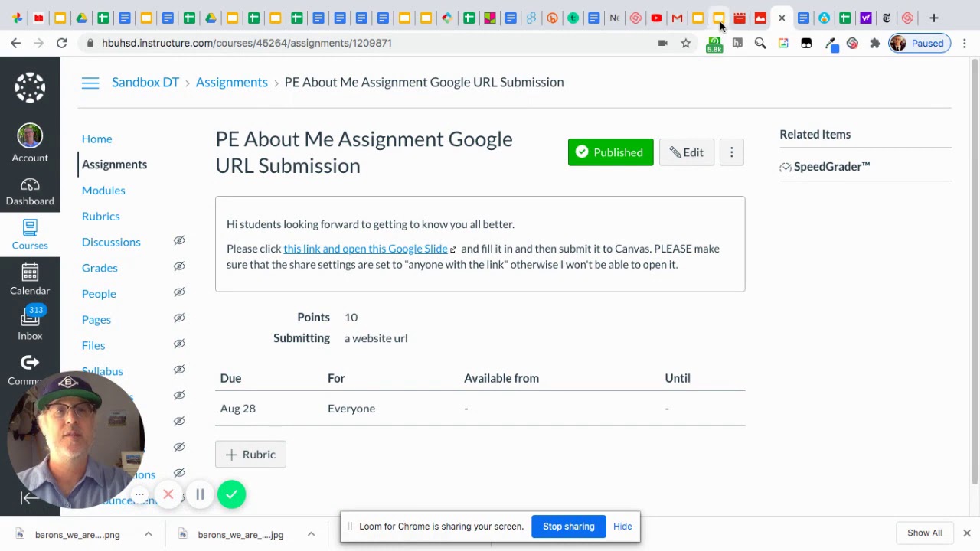The height and width of the screenshot is (551, 980).
Task: Open Grades in course navigation
Action: tap(100, 268)
